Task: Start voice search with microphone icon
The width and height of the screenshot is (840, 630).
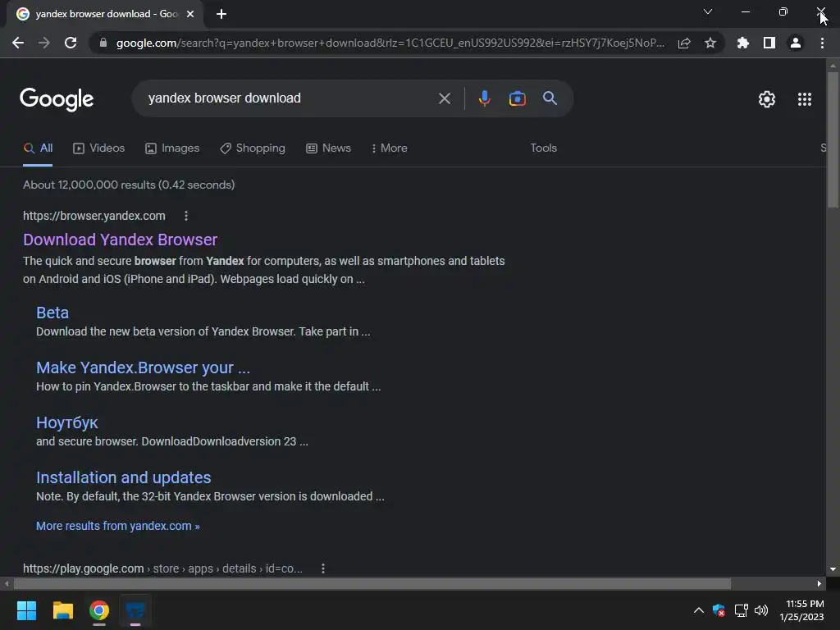Action: [x=485, y=98]
